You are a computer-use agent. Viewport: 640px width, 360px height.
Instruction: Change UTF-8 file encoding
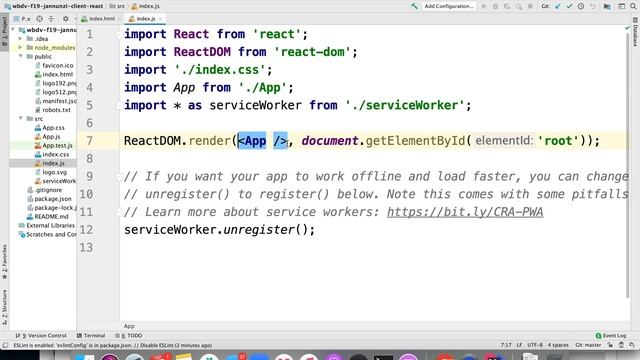pos(535,345)
